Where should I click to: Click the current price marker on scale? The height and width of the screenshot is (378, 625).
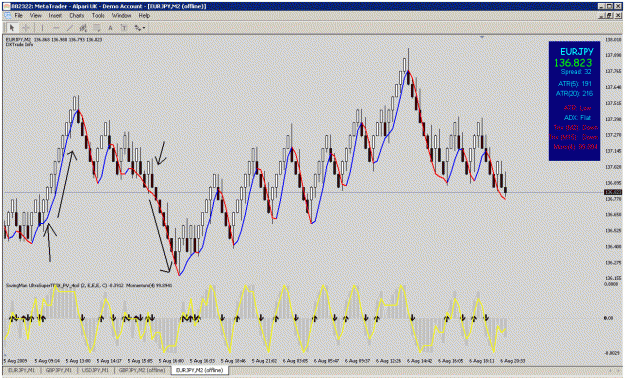coord(613,193)
